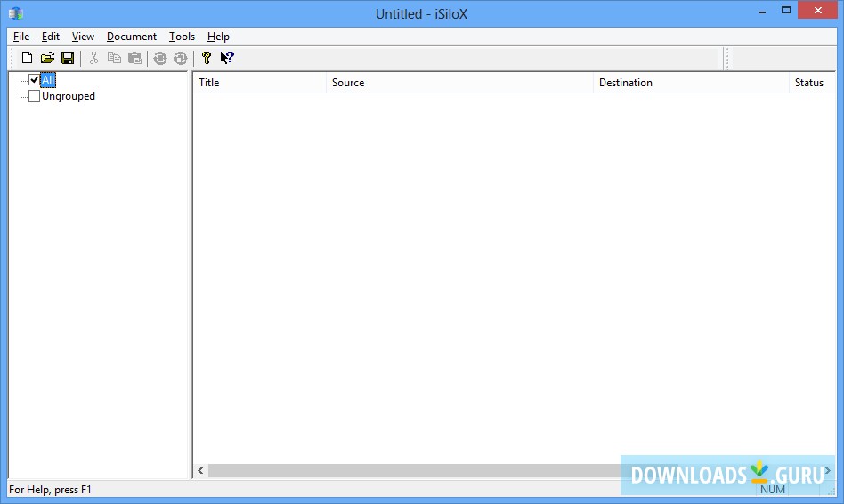This screenshot has height=504, width=844.
Task: Open the Document menu
Action: [132, 37]
